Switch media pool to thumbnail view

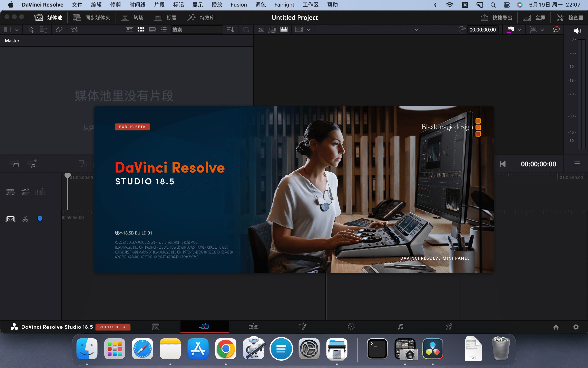point(141,30)
